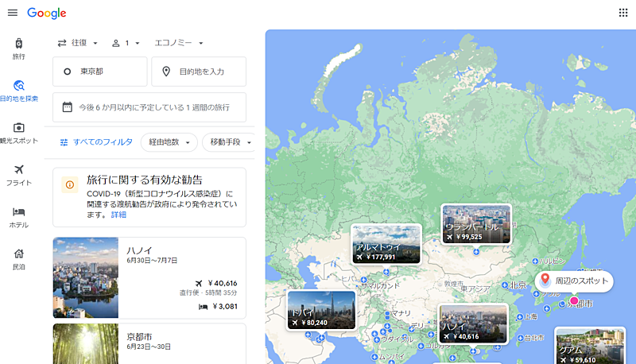
Task: Open 観光スポット in the sidebar
Action: [18, 134]
